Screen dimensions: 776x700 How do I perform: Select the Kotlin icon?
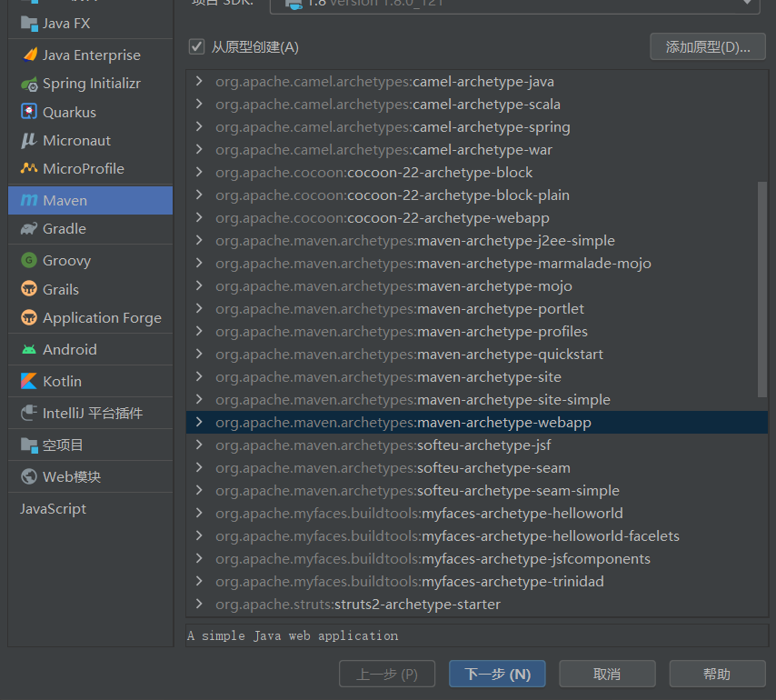[29, 381]
